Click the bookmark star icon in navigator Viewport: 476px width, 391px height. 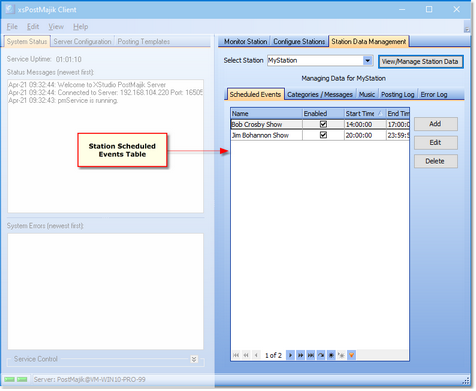point(331,355)
